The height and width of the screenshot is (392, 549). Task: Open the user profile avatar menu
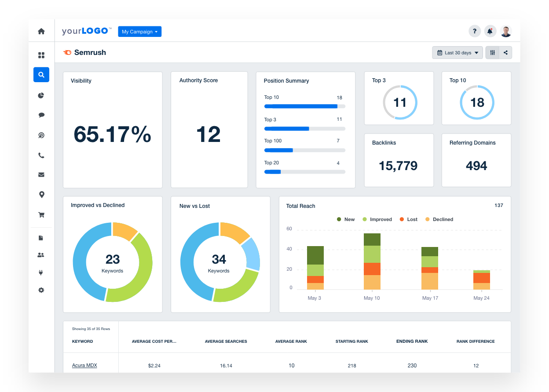click(x=506, y=31)
